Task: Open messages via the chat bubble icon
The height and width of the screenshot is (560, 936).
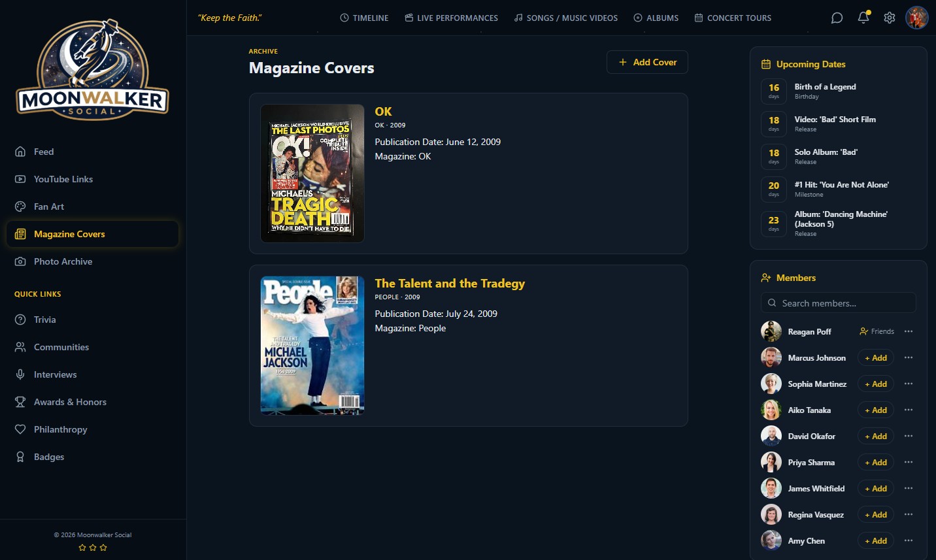Action: tap(837, 18)
